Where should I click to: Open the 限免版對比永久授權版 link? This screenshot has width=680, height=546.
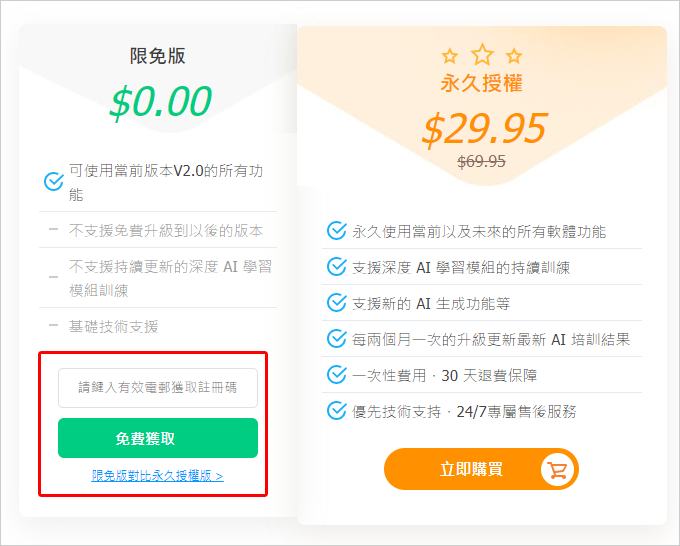(157, 476)
